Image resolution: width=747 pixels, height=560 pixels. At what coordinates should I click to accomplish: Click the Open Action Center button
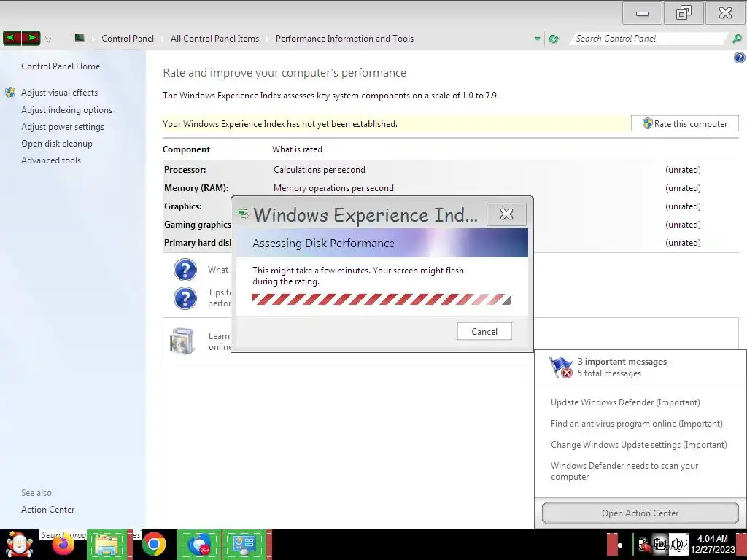[x=640, y=513]
